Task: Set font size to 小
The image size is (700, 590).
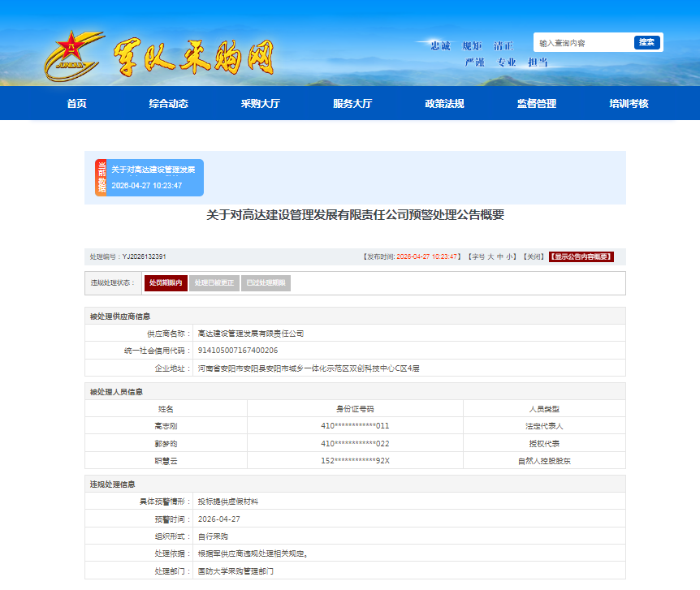Action: 510,256
